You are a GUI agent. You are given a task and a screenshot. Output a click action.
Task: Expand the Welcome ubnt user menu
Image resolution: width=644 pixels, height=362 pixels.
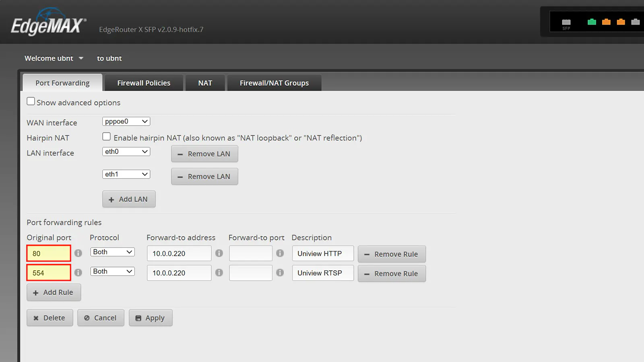54,58
